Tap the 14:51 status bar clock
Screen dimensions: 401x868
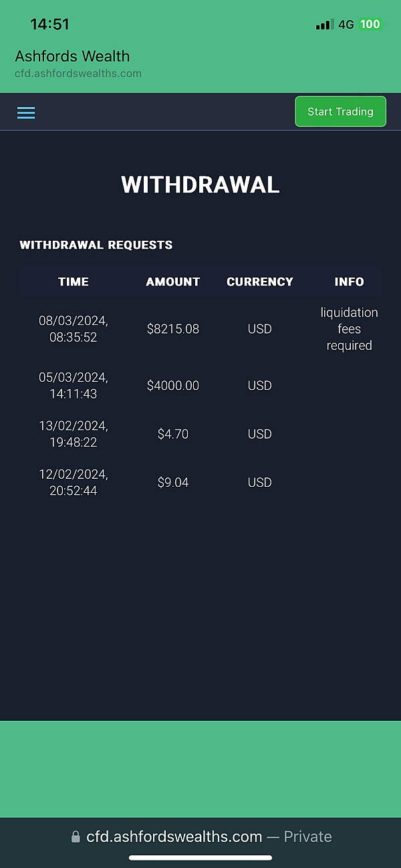click(x=49, y=25)
